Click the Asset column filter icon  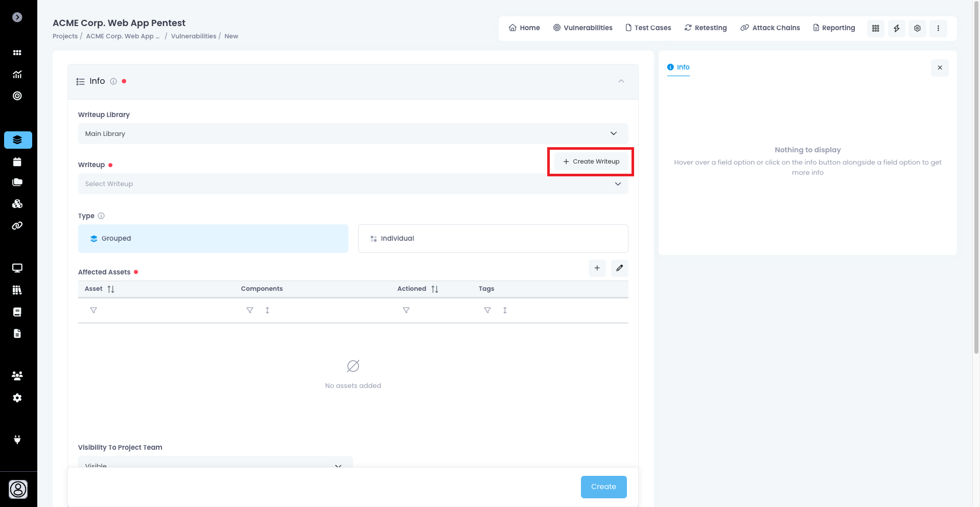coord(94,310)
